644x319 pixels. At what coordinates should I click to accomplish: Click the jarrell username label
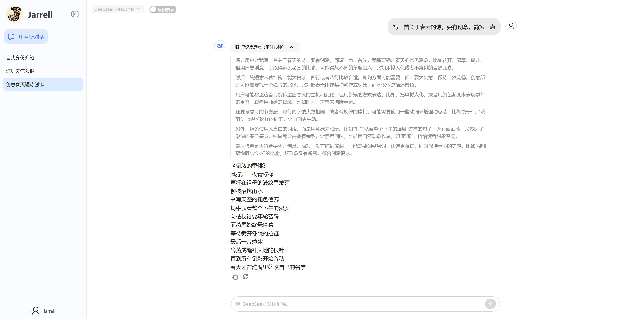(x=50, y=311)
